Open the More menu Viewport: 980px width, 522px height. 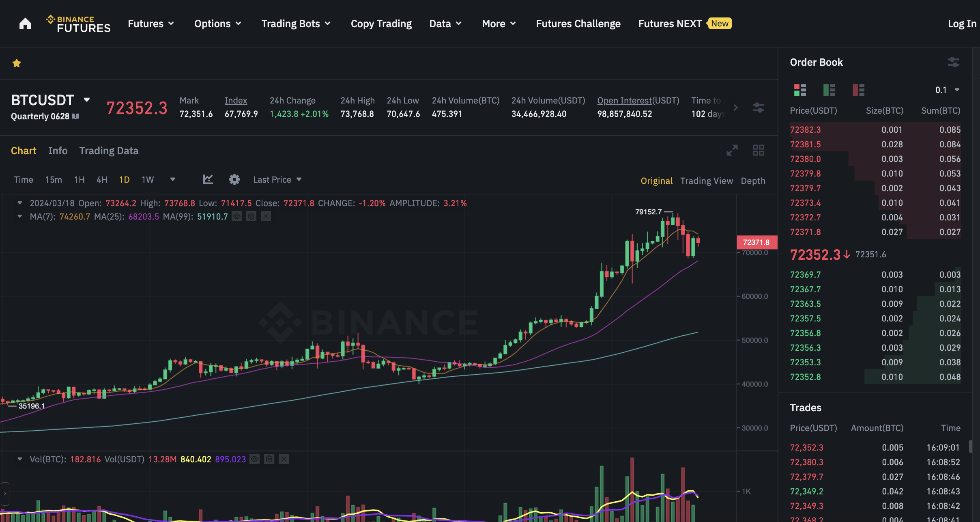point(499,24)
